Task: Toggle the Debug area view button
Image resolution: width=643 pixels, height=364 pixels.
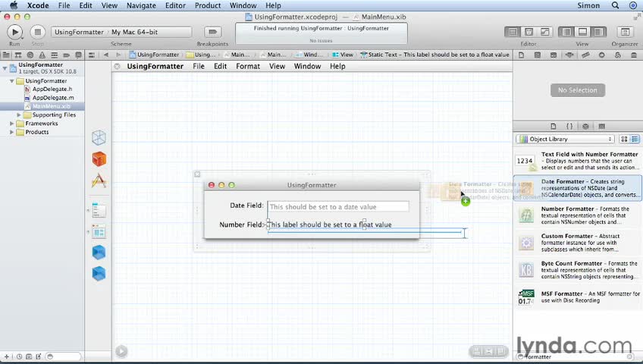Action: point(582,32)
